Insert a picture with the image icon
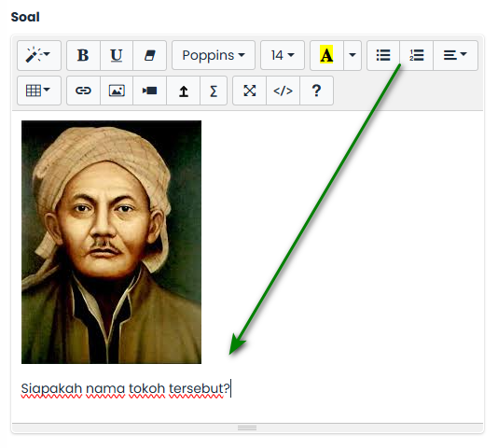 [117, 91]
